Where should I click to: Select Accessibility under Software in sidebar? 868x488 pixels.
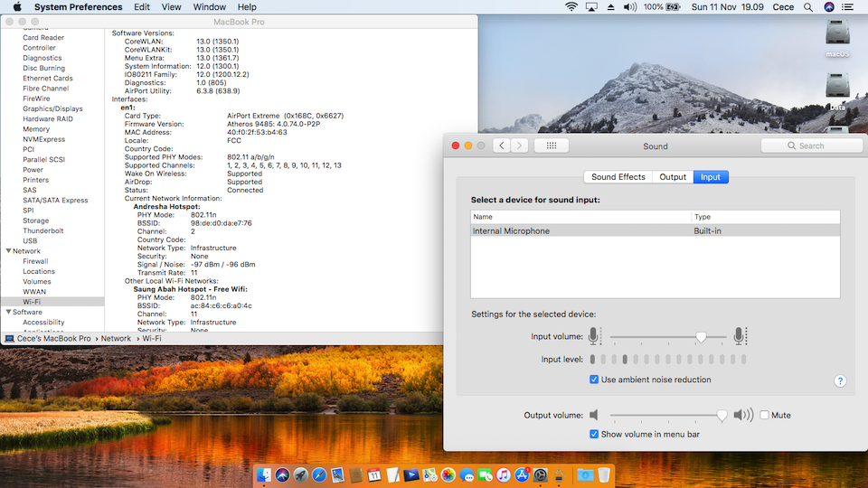coord(43,322)
